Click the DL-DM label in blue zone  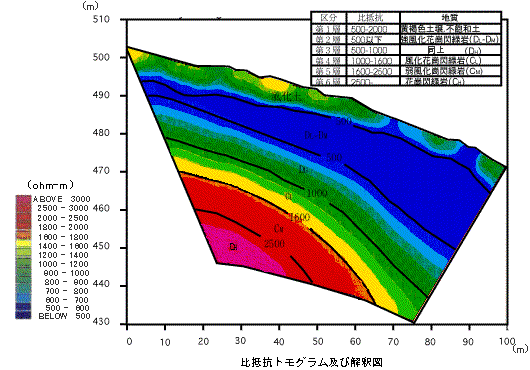(x=316, y=135)
